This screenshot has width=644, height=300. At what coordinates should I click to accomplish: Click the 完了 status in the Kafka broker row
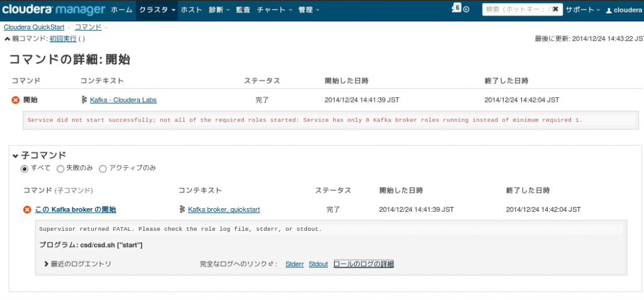(x=333, y=210)
